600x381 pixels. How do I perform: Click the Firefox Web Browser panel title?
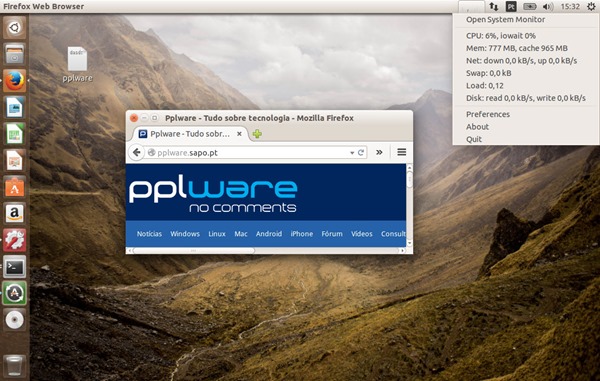pyautogui.click(x=43, y=6)
